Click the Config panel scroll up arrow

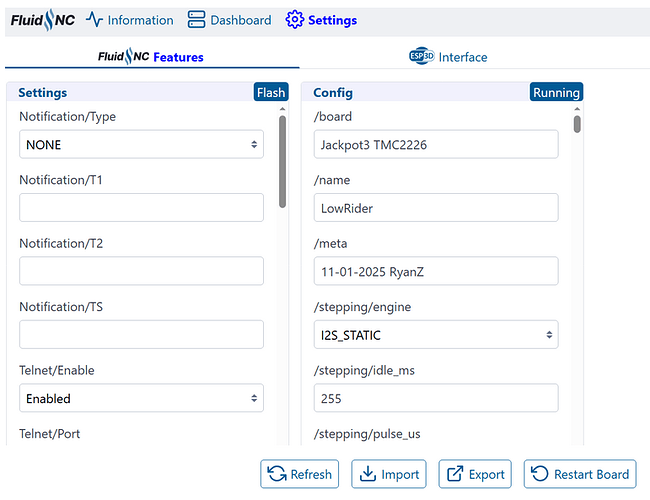click(x=577, y=109)
